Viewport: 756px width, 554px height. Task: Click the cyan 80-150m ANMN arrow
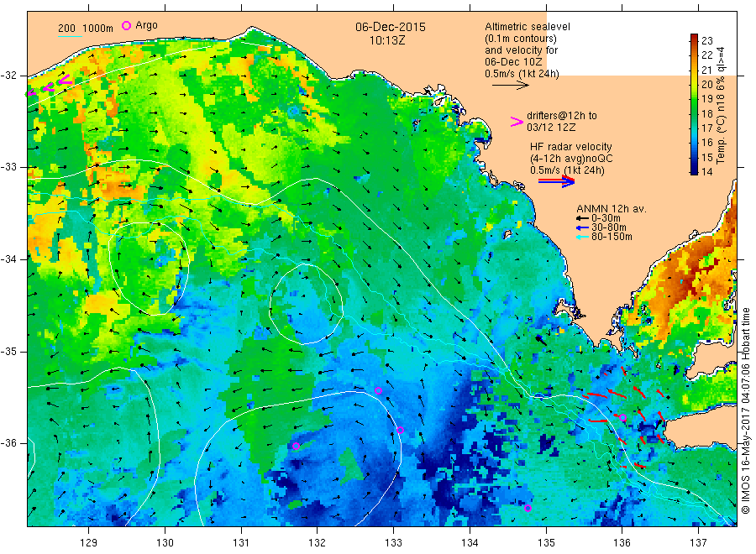[x=582, y=237]
